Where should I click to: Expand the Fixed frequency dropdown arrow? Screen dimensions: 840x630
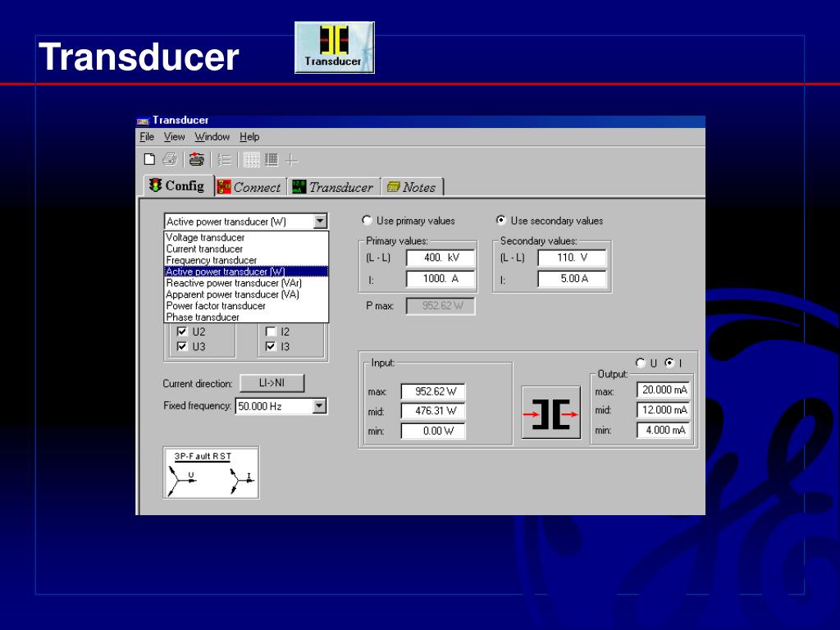(x=319, y=405)
